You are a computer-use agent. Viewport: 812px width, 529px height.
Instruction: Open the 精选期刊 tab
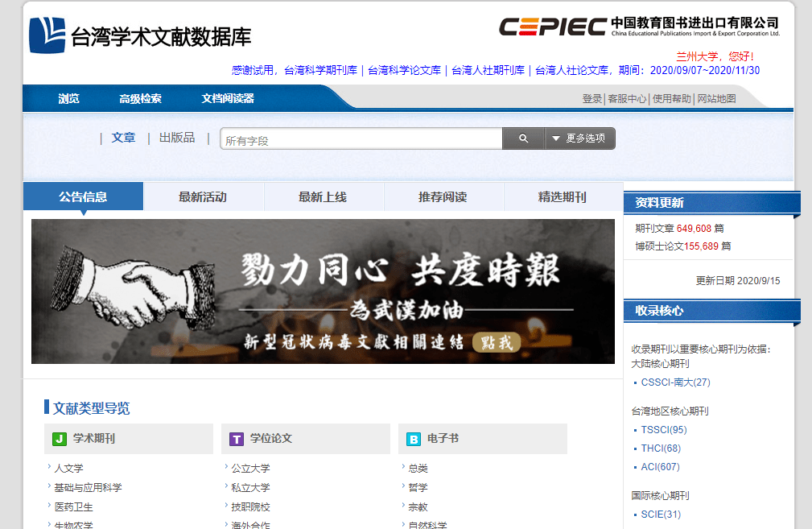coord(563,196)
